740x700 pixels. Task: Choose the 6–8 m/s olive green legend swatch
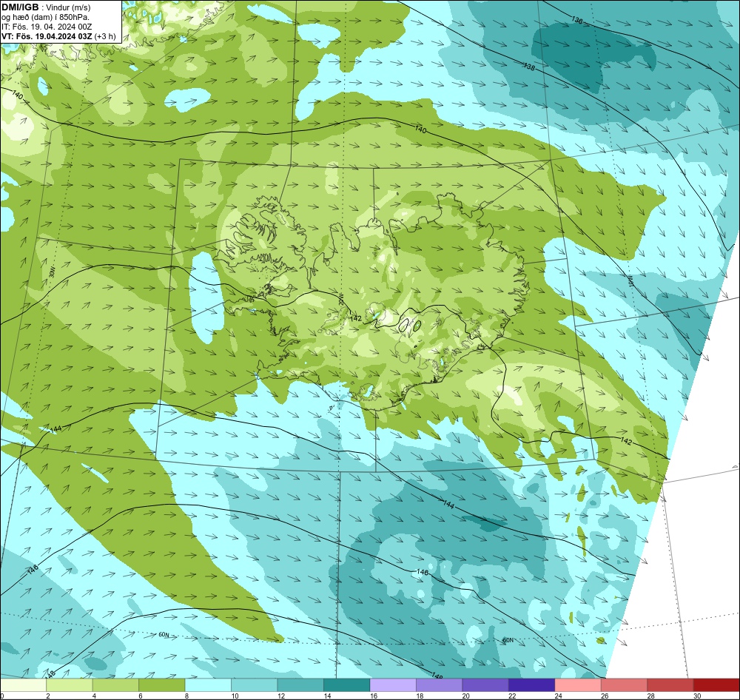pos(162,685)
